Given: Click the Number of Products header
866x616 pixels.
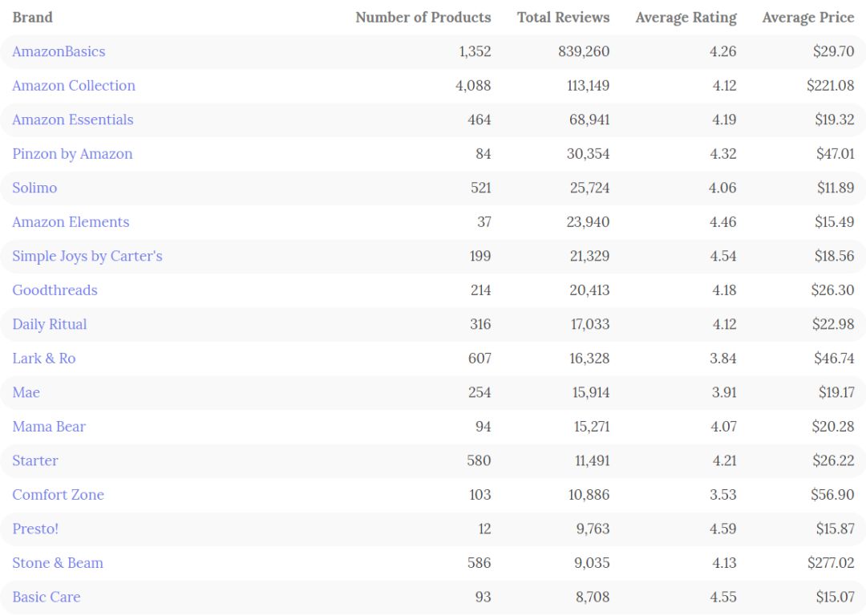Looking at the screenshot, I should tap(423, 18).
